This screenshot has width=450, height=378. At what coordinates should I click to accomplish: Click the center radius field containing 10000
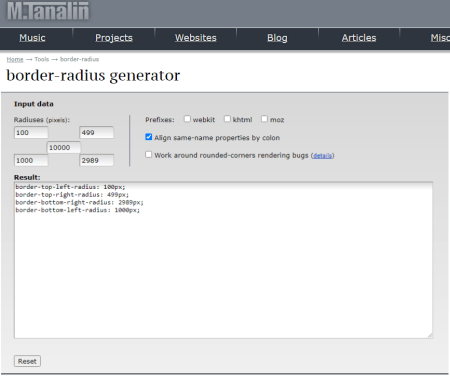pos(64,147)
